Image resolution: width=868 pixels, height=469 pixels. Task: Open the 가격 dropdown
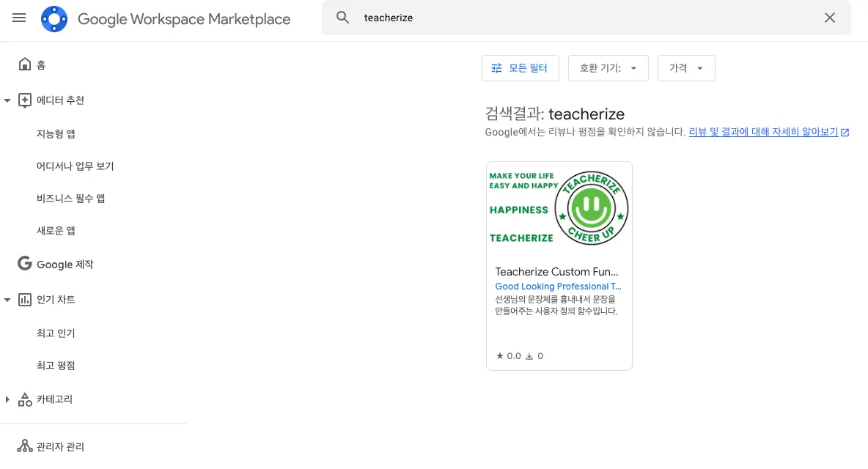(x=686, y=68)
